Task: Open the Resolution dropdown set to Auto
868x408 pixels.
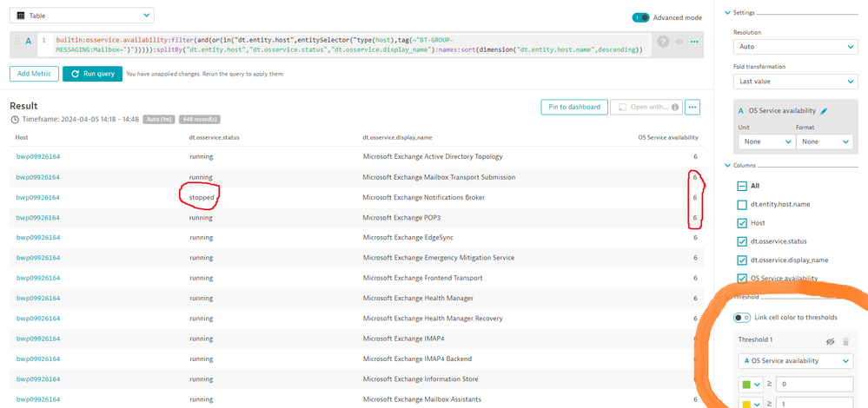Action: (796, 47)
